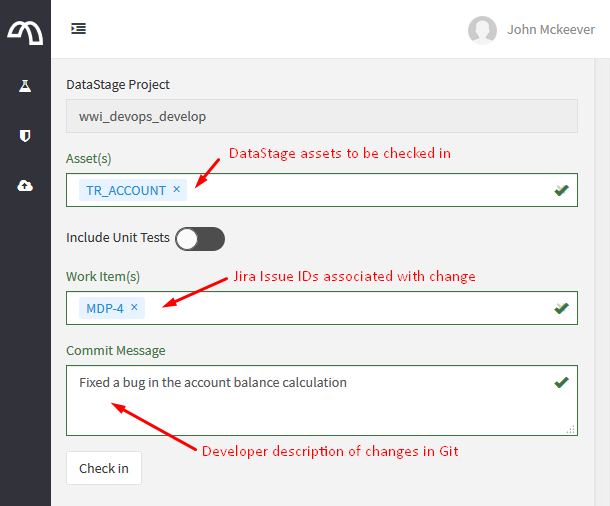Click the DataStage Project field
610x506 pixels.
coord(321,116)
